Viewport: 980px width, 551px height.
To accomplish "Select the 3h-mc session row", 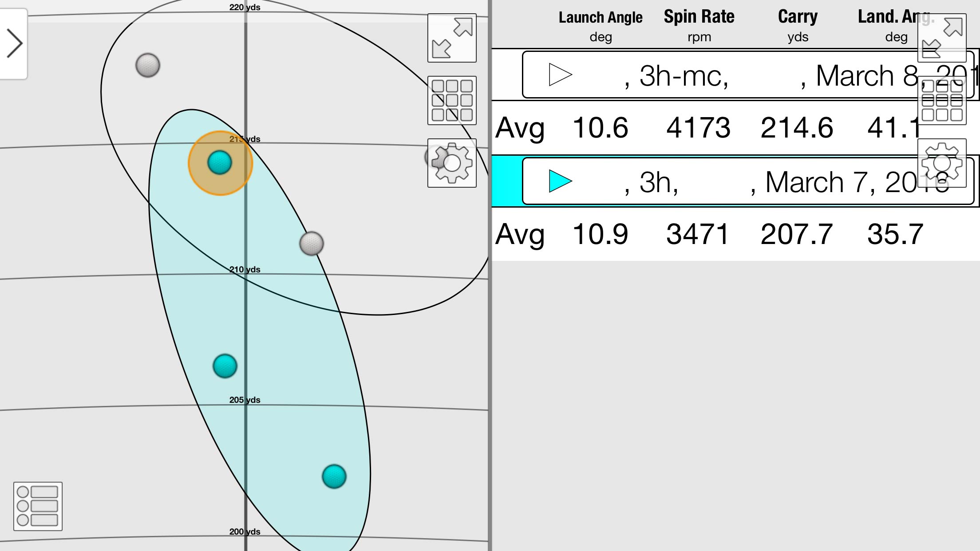I will coord(748,75).
